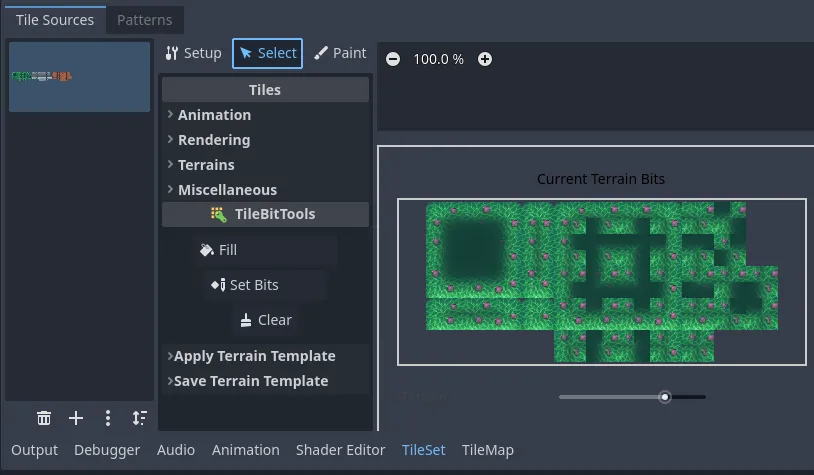This screenshot has width=814, height=475.
Task: Open the three-dots tile source menu
Action: coord(107,418)
